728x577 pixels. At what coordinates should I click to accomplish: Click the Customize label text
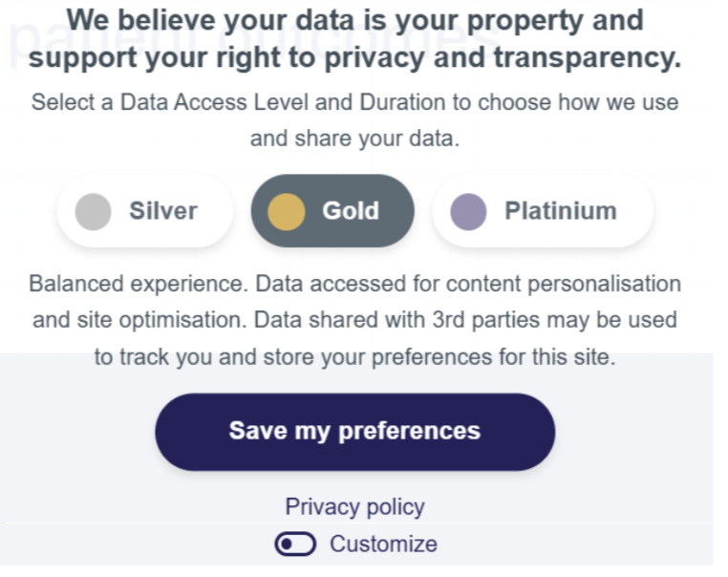pos(383,545)
